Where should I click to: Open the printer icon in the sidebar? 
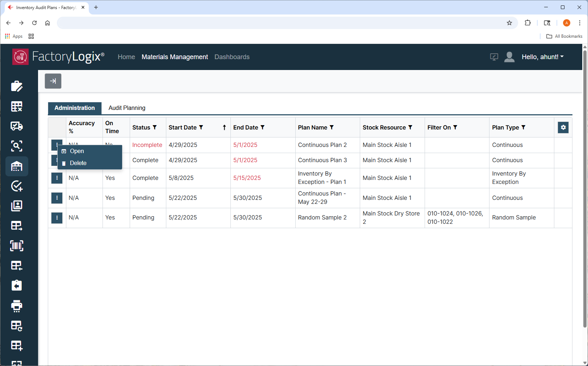coord(16,306)
